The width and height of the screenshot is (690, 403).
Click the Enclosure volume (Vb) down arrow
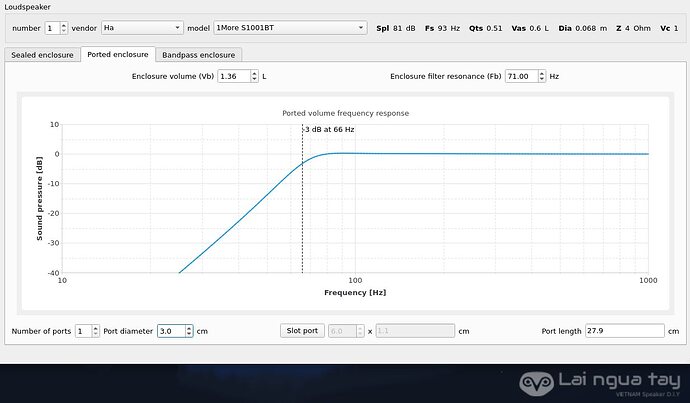(254, 80)
